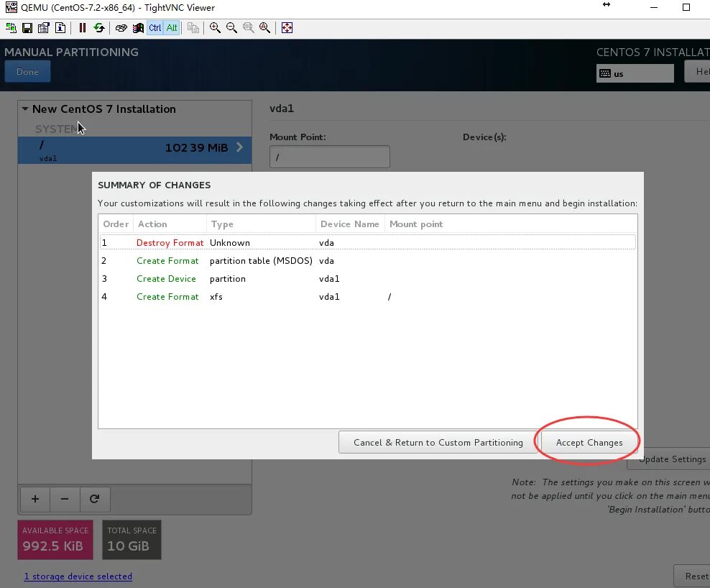Screen dimensions: 710x588
Task: Maximize the TightVNC Viewer window
Action: click(x=686, y=7)
